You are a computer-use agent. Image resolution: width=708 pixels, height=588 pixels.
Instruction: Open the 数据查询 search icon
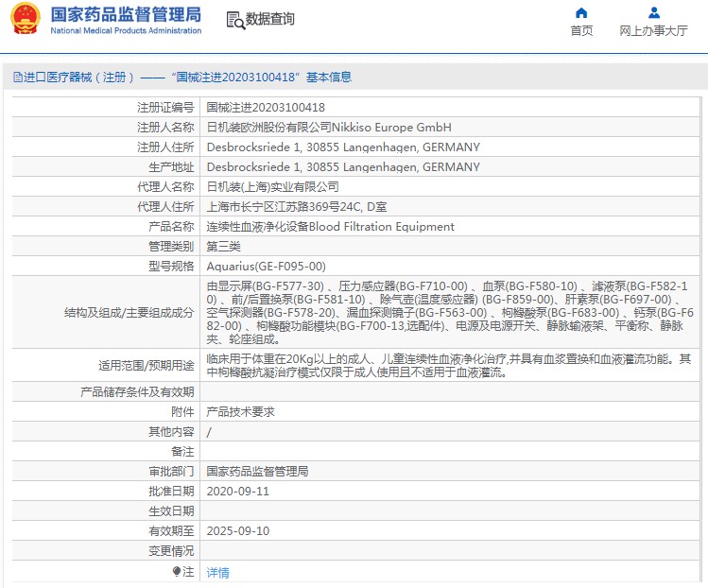click(x=235, y=20)
